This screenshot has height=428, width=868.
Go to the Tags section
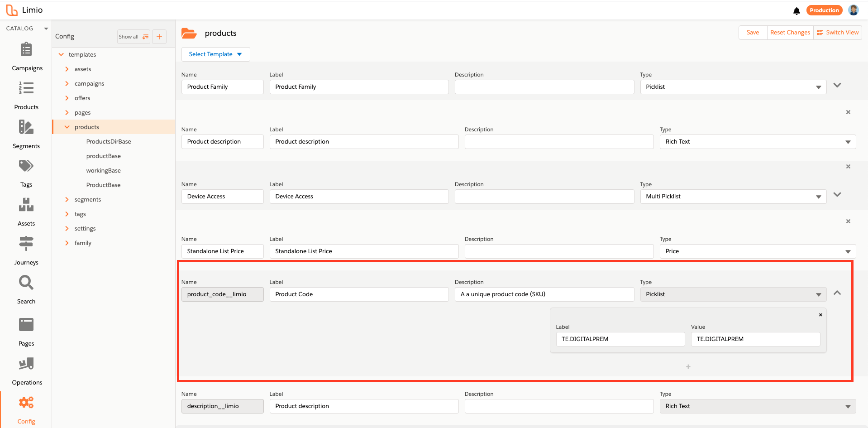click(x=26, y=166)
